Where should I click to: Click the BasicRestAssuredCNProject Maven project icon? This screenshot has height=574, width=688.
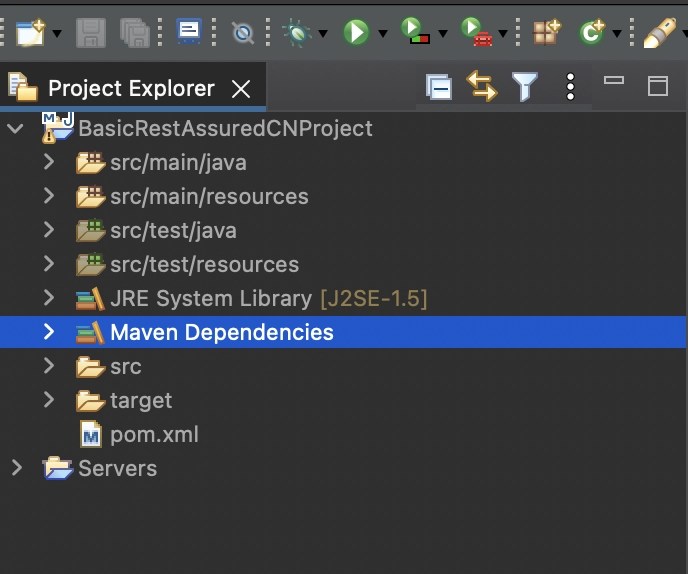point(57,128)
